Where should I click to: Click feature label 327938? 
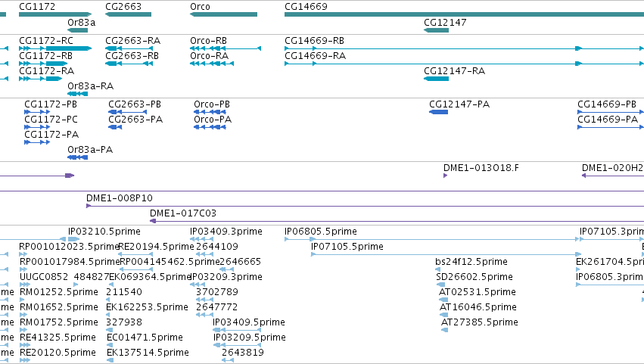pos(124,323)
